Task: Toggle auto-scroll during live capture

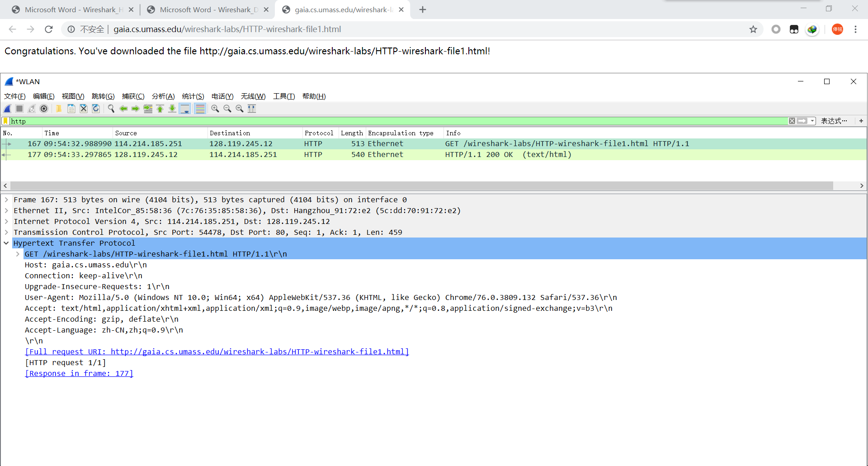Action: [x=185, y=109]
